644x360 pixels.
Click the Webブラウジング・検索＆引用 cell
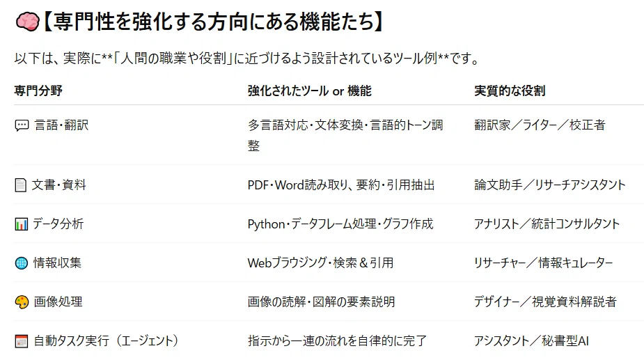tap(320, 263)
